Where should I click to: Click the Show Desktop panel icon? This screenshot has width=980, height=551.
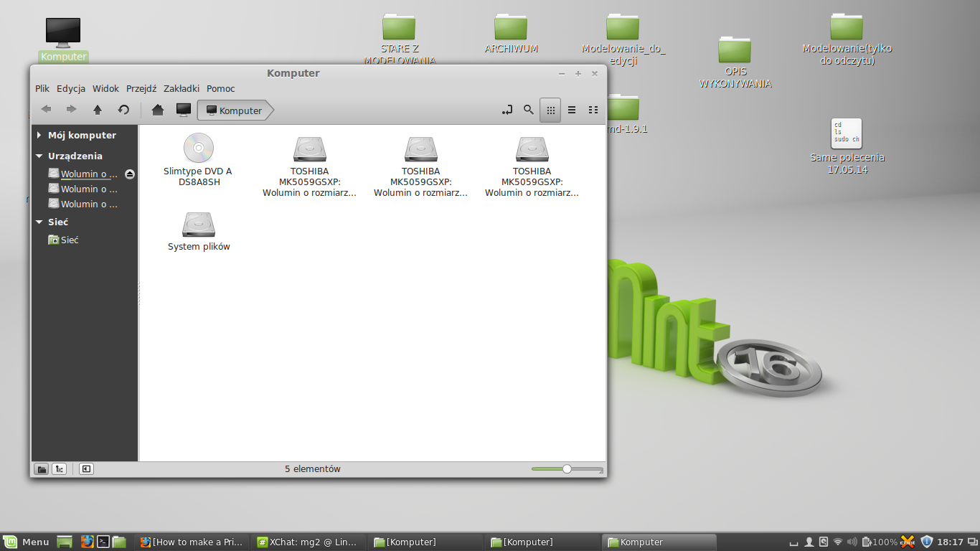coord(65,542)
